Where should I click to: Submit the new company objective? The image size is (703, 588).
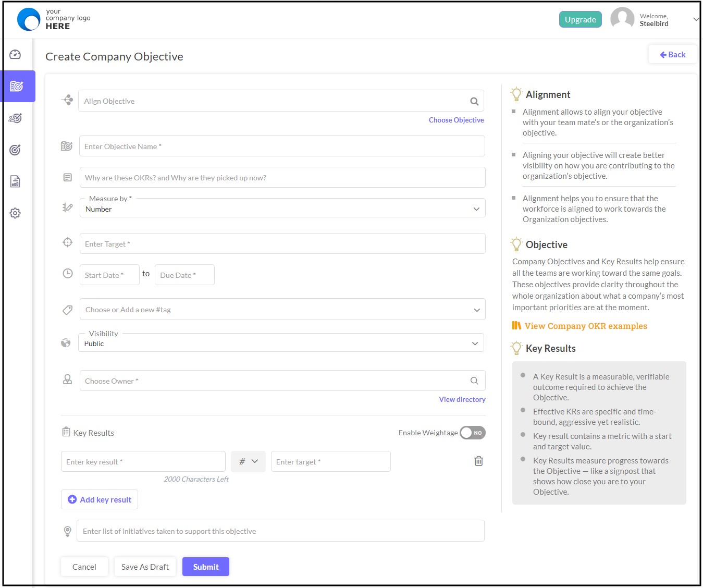(205, 567)
